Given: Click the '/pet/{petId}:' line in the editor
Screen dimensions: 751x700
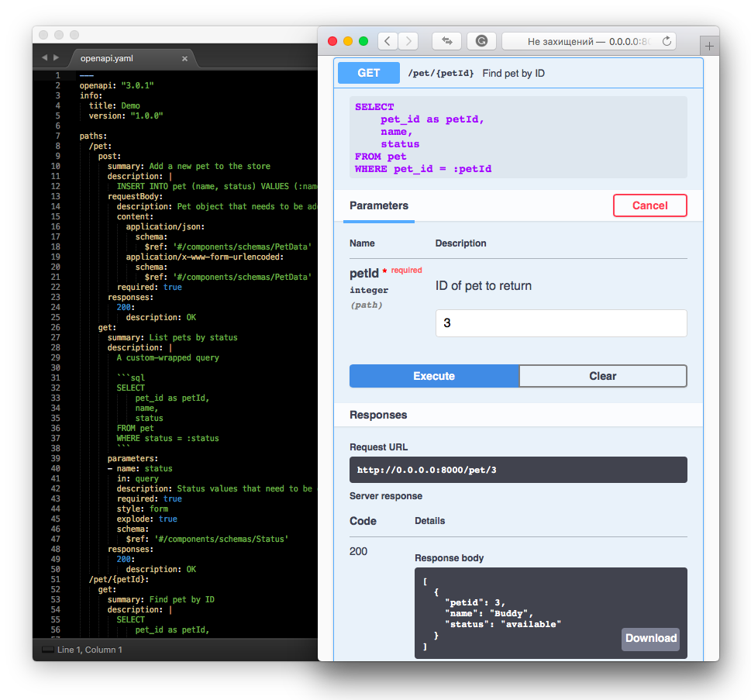Looking at the screenshot, I should (119, 579).
